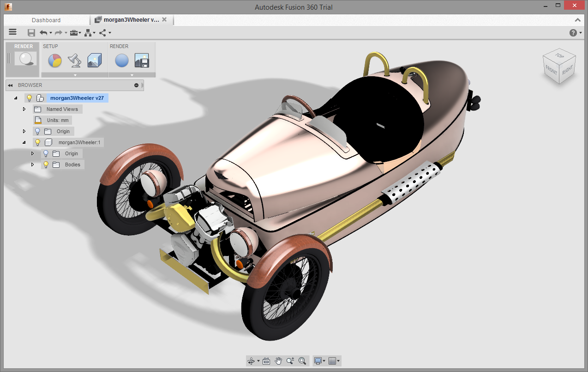Open the Environment Library cube icon
The width and height of the screenshot is (588, 372).
pyautogui.click(x=94, y=61)
